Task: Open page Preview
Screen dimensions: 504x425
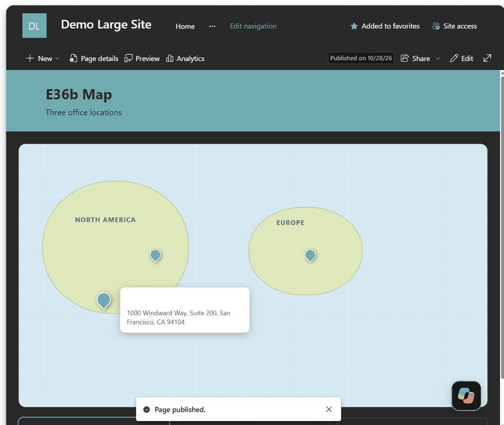Action: (142, 58)
